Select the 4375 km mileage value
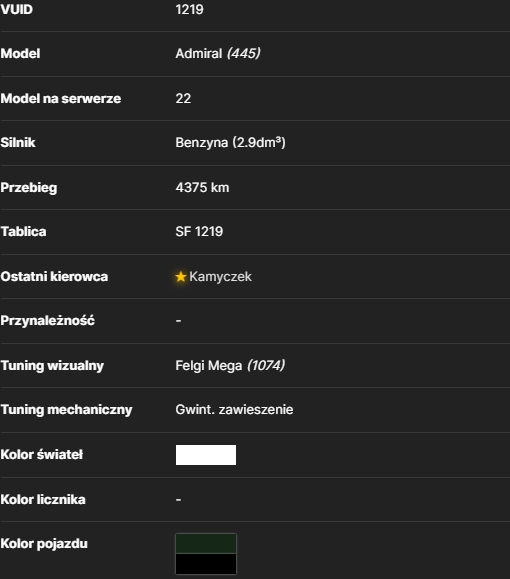This screenshot has height=579, width=510. point(202,188)
